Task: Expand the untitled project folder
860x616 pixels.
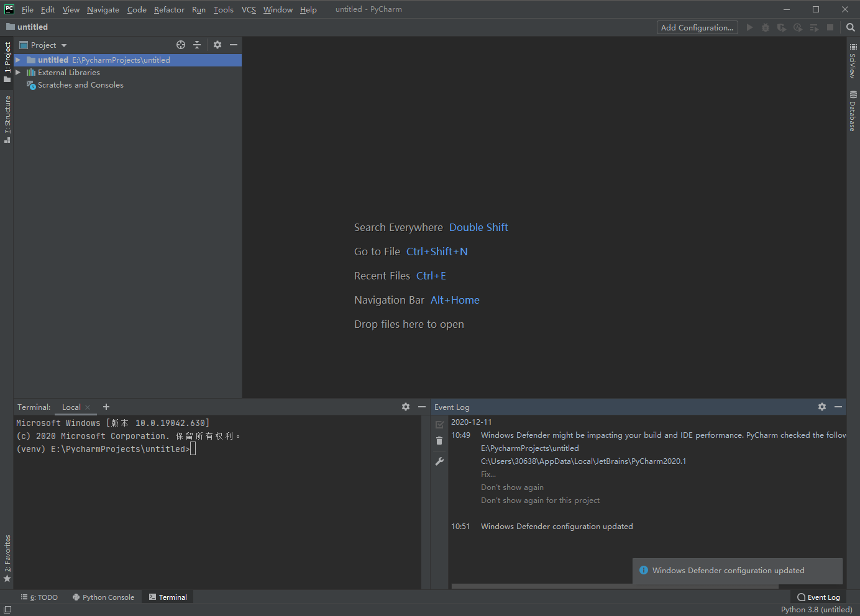Action: pyautogui.click(x=18, y=60)
